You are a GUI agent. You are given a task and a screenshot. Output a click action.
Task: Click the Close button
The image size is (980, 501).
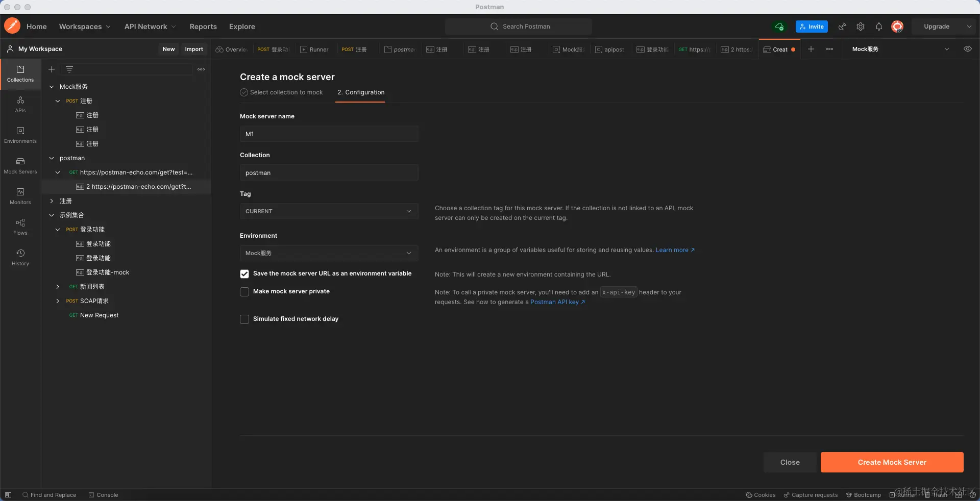click(x=790, y=462)
